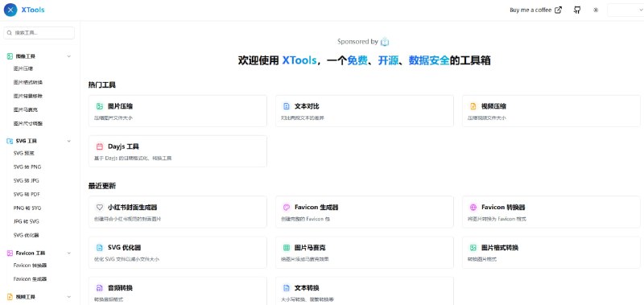Focus the 搜索工具 search field
Screen dimensions: 644x305
pos(39,33)
